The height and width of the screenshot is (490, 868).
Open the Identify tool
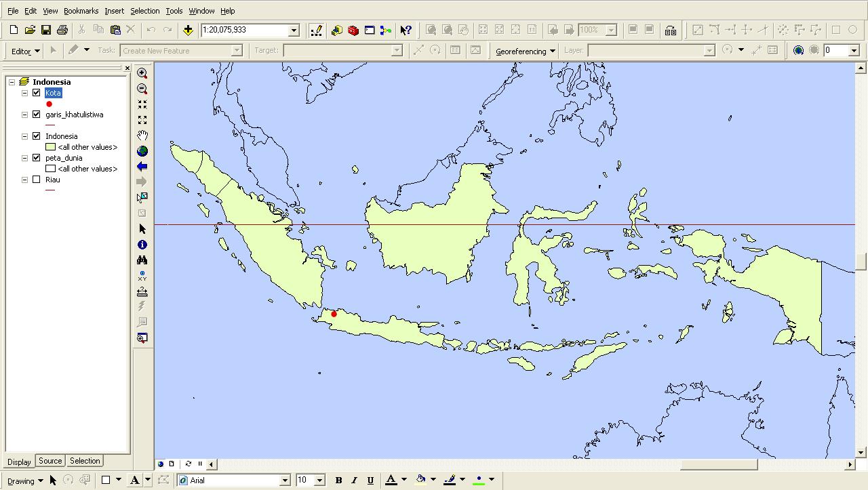142,245
